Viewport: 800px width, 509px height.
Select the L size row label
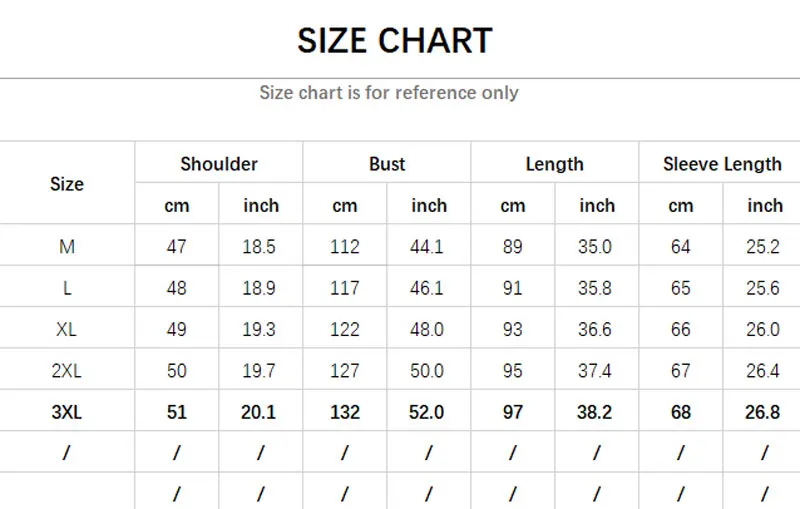pyautogui.click(x=67, y=288)
